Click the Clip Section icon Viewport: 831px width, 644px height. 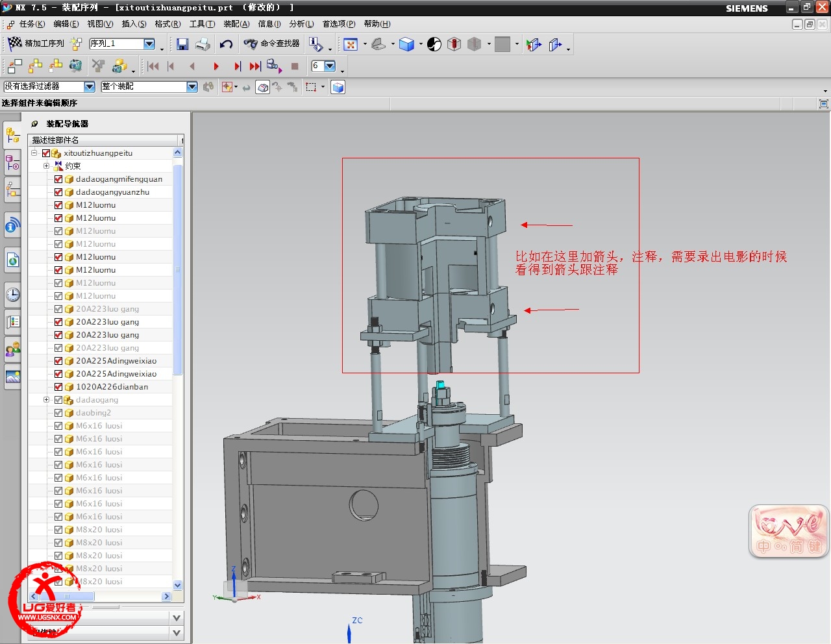555,44
